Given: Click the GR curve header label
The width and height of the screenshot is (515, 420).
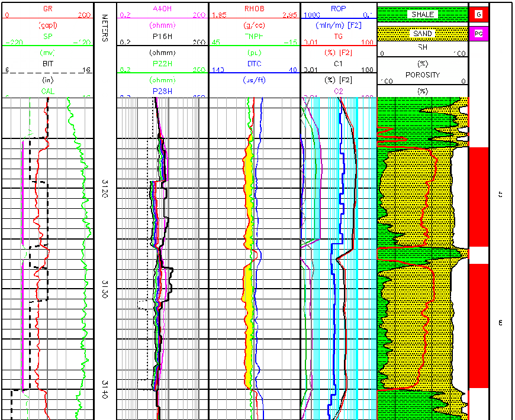Looking at the screenshot, I should (48, 9).
